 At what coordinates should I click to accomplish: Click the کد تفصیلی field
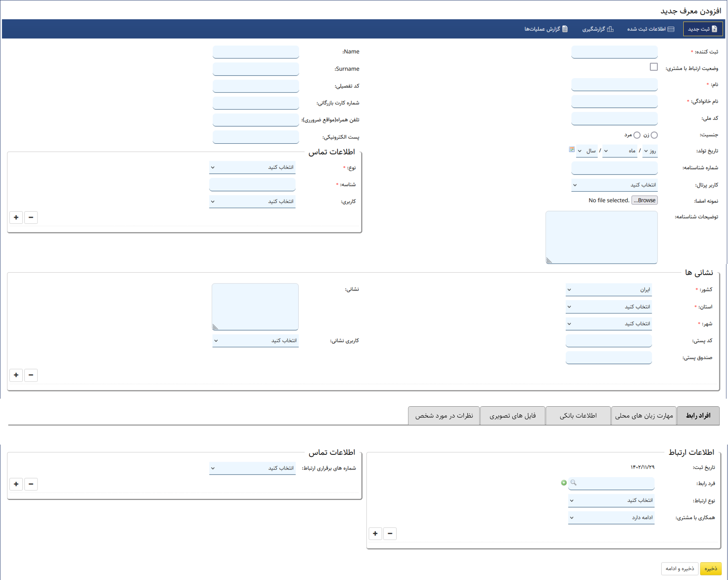pos(256,86)
